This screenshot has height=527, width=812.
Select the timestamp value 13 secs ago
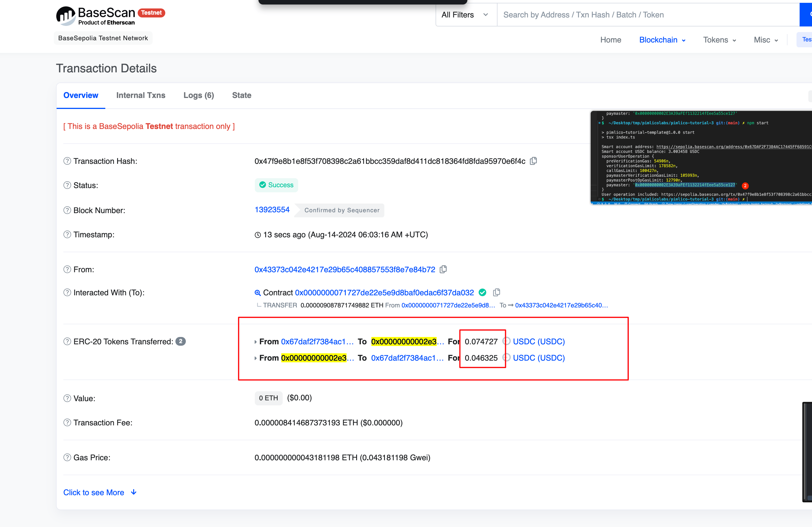pyautogui.click(x=345, y=235)
